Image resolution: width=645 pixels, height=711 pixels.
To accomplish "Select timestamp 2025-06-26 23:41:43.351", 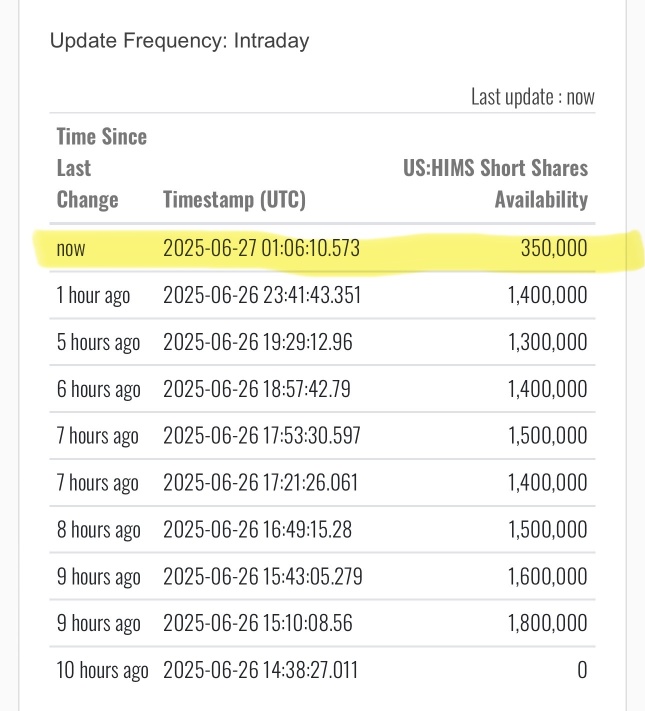I will coord(262,295).
